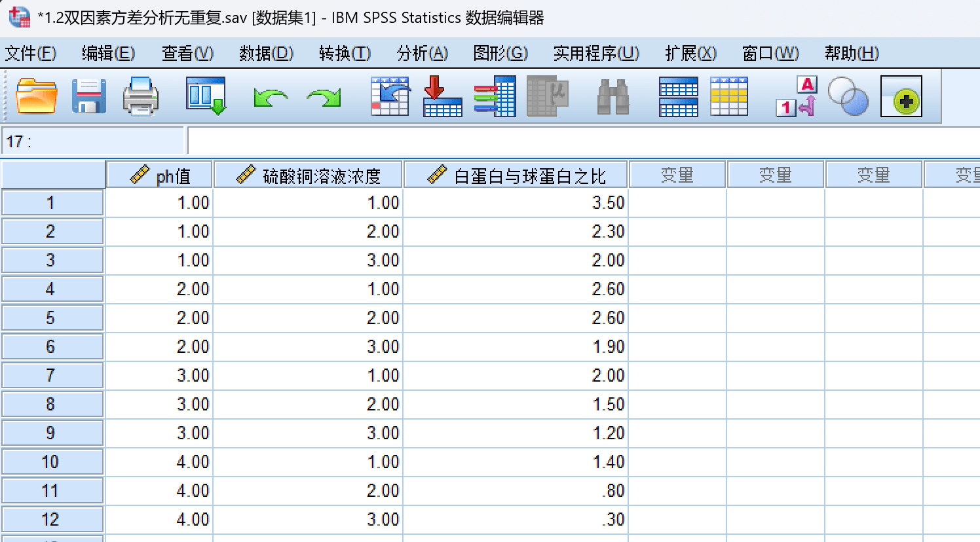The image size is (980, 542).
Task: Click the Go to case icon
Action: (x=390, y=96)
